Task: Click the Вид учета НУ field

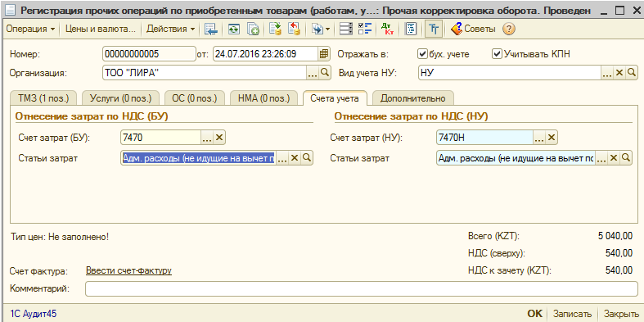Action: pyautogui.click(x=510, y=73)
